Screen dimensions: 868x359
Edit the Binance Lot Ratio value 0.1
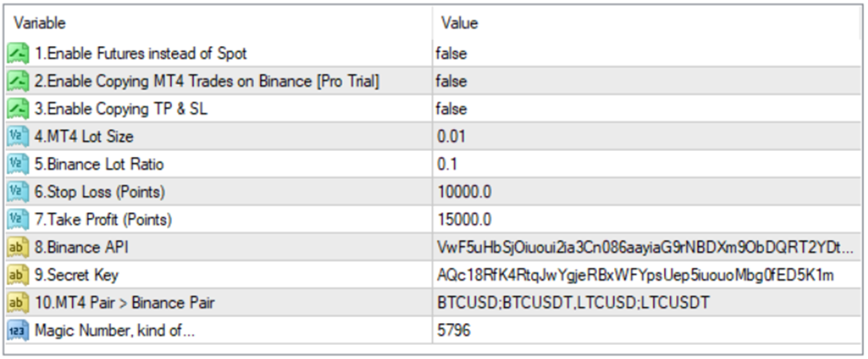(448, 164)
